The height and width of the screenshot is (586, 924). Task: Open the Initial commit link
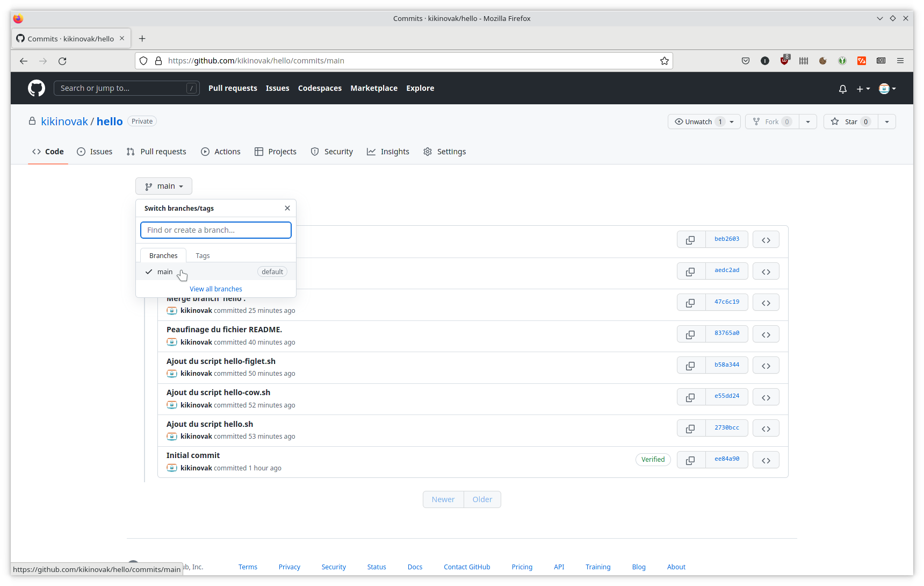coord(193,455)
